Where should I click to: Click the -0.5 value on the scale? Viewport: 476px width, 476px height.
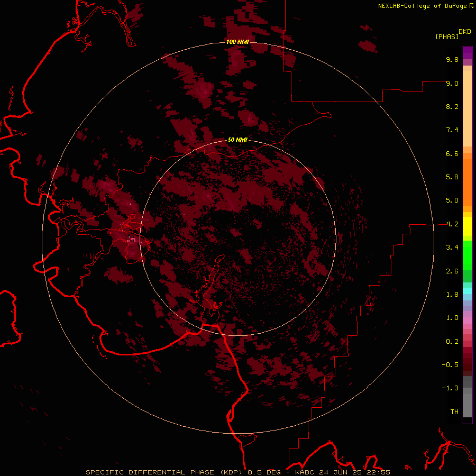coord(450,365)
